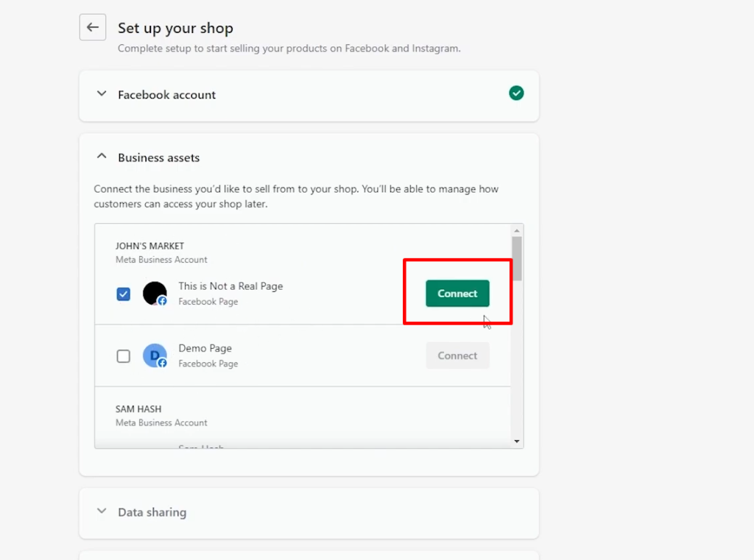Click Facebook badge on Demo Page avatar

coord(162,363)
